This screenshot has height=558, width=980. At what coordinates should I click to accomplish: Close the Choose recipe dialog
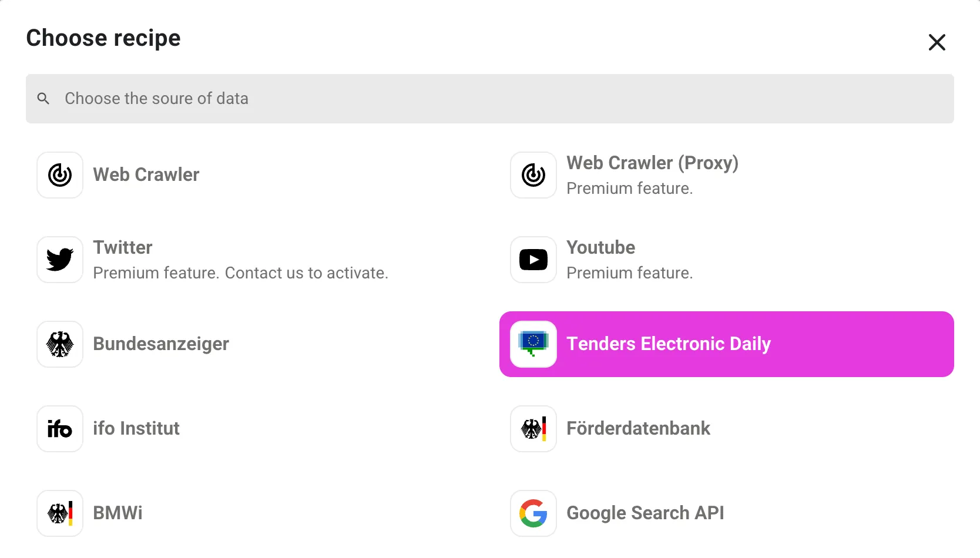click(937, 42)
